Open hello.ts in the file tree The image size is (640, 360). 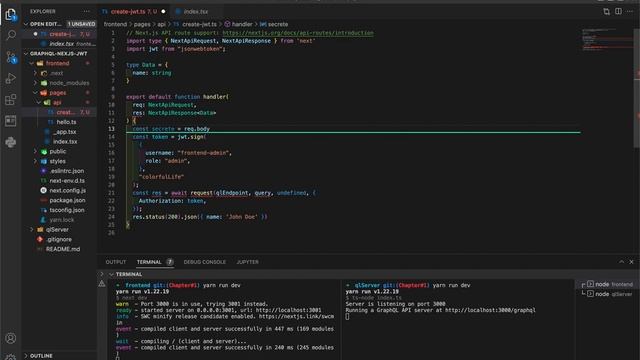click(x=59, y=122)
